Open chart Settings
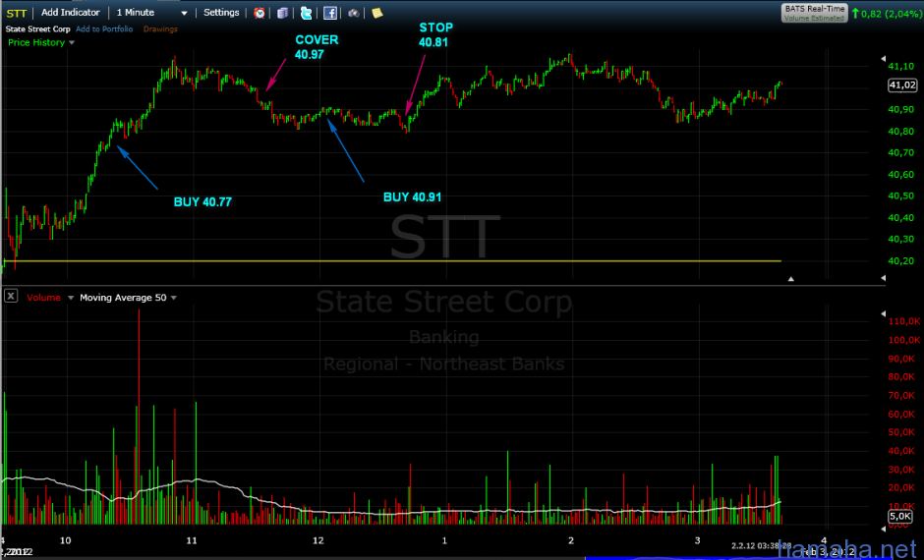 tap(221, 13)
